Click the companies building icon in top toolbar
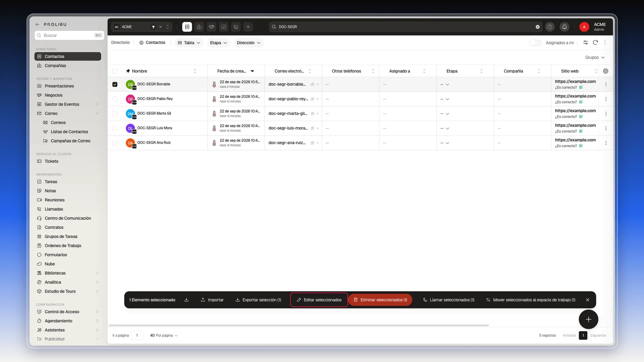The height and width of the screenshot is (362, 644). pos(199,27)
